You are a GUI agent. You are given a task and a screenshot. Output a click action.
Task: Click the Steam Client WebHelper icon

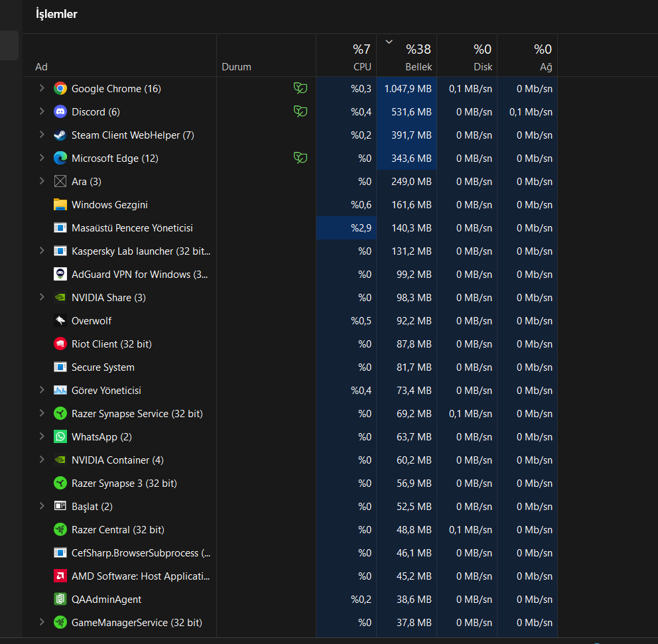[60, 135]
